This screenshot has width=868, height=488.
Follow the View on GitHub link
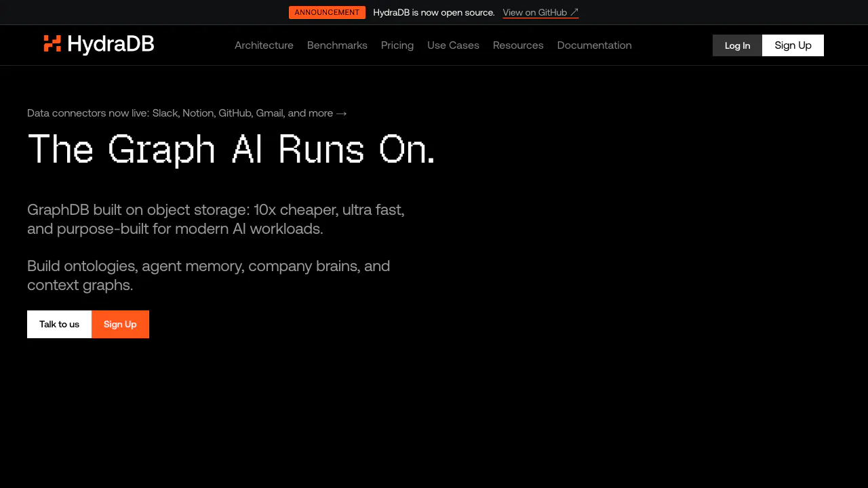pyautogui.click(x=540, y=12)
